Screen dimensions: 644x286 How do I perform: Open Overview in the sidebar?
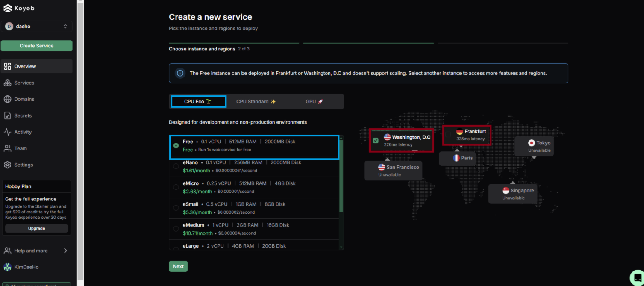pos(36,66)
